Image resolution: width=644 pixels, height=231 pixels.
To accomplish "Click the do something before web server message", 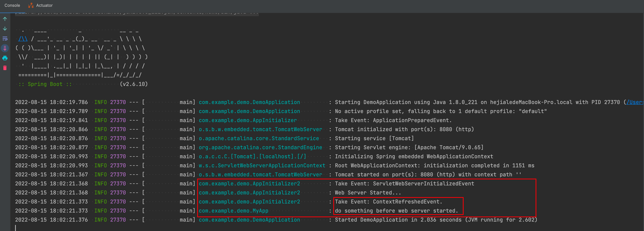I will coord(396,210).
